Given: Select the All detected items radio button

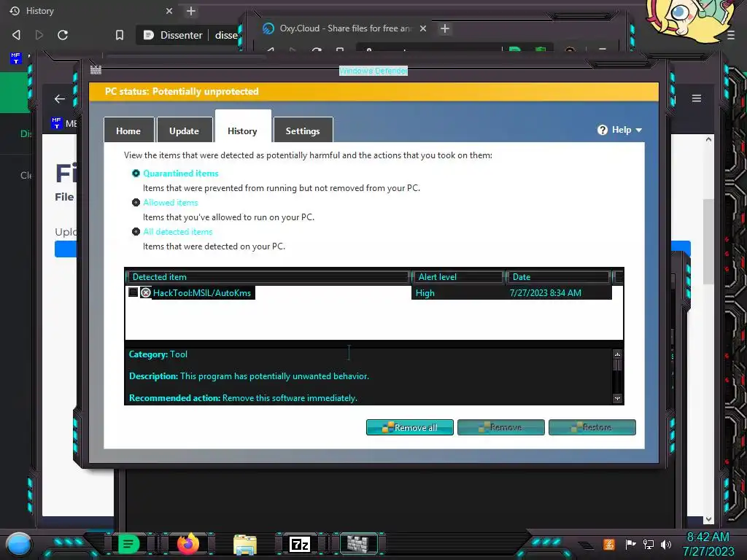Looking at the screenshot, I should coord(136,231).
